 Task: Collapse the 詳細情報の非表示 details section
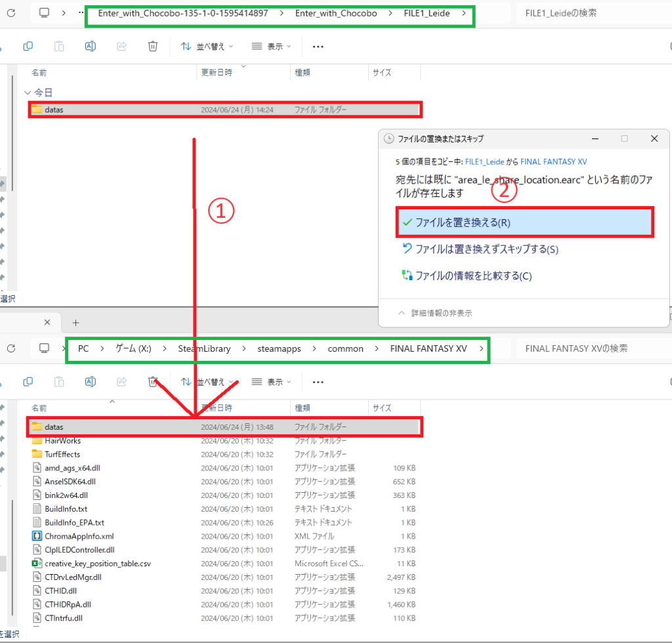tap(434, 313)
